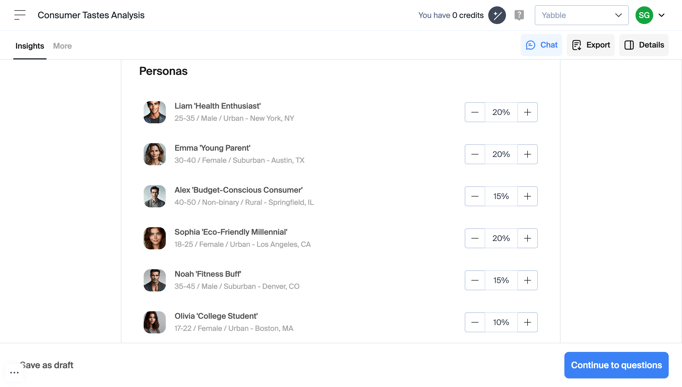Image resolution: width=682 pixels, height=387 pixels.
Task: Decrease Liam 'Health Enthusiast' percentage
Action: click(x=475, y=112)
